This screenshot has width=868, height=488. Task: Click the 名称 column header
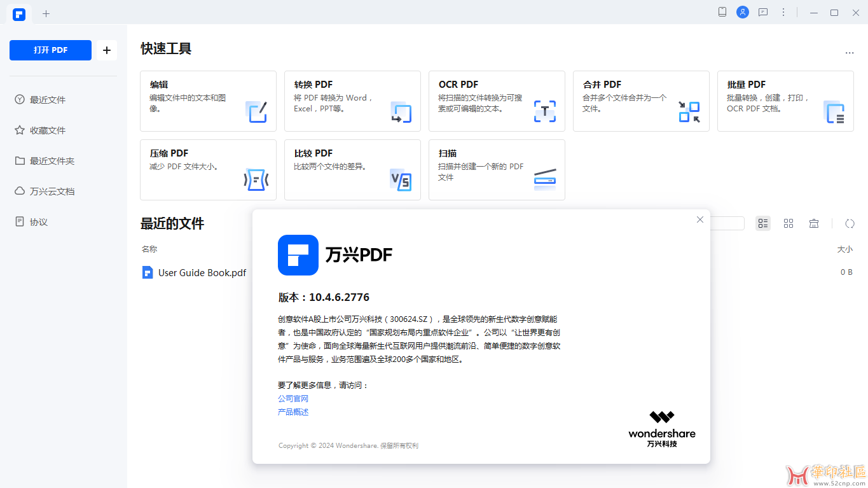pyautogui.click(x=149, y=249)
